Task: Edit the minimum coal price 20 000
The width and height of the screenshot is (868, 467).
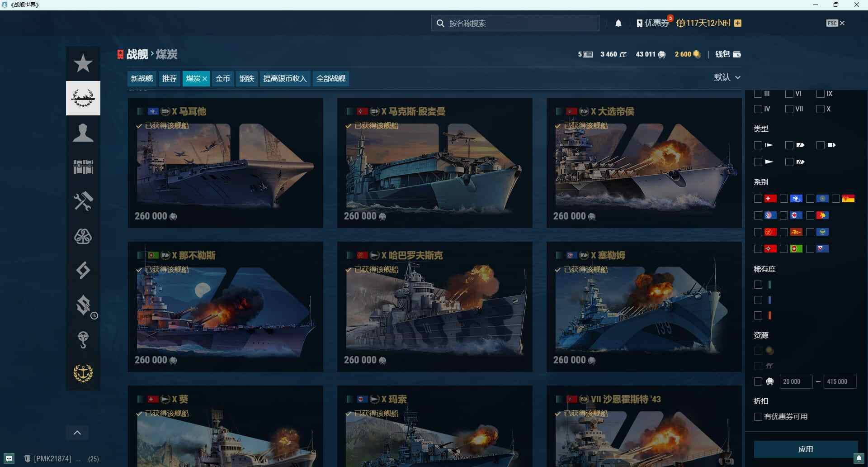Action: pos(796,381)
